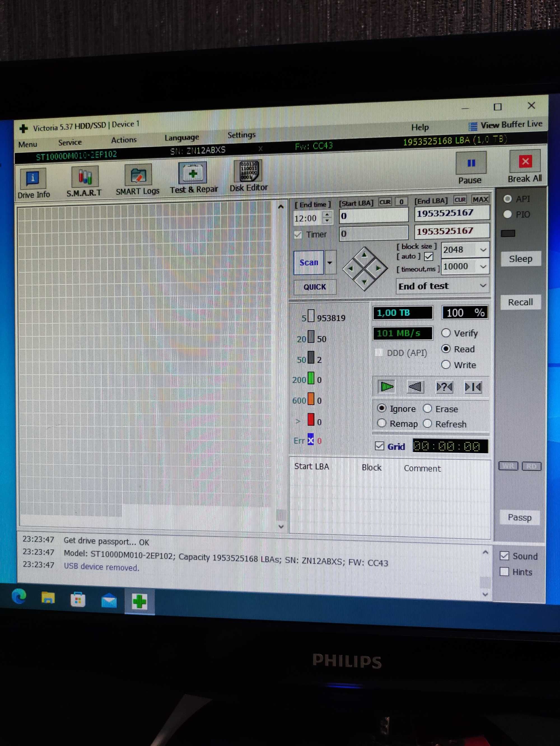560x746 pixels.
Task: Select the Write radio button
Action: pos(446,365)
